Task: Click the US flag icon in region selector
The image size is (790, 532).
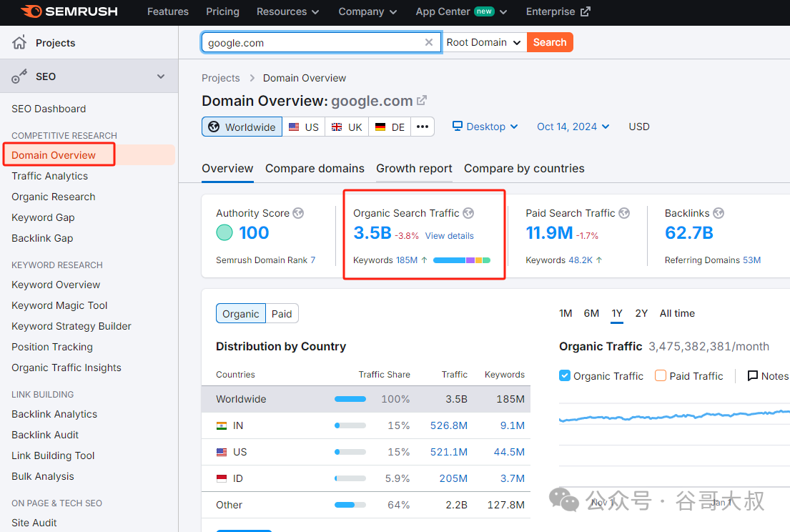Action: coord(294,127)
